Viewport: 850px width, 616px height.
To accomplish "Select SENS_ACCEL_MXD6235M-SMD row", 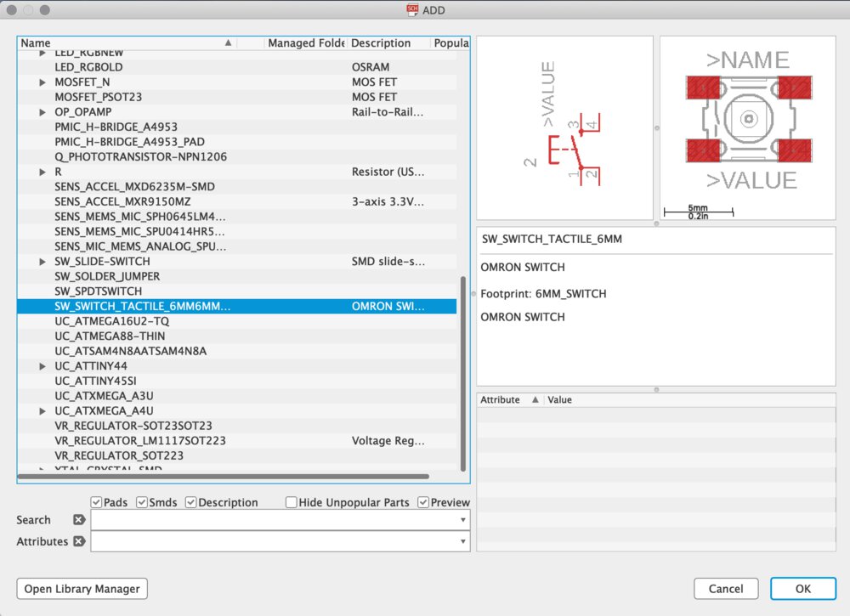I will [237, 187].
